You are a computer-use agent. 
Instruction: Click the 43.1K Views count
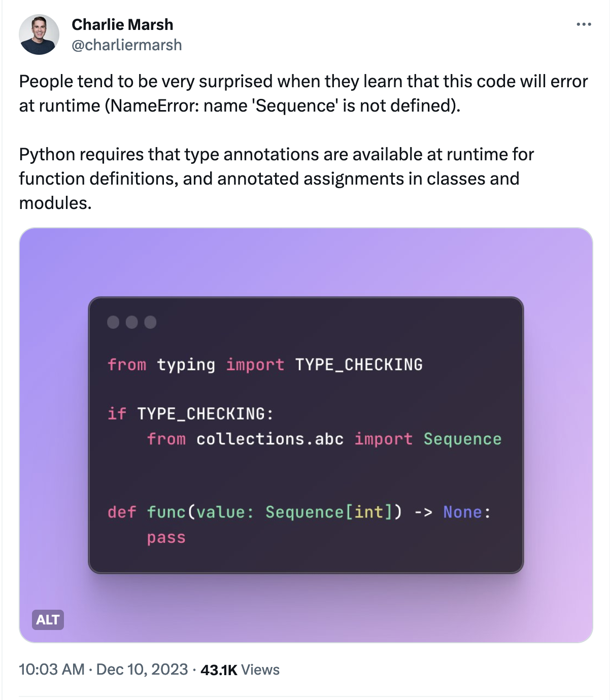[240, 670]
